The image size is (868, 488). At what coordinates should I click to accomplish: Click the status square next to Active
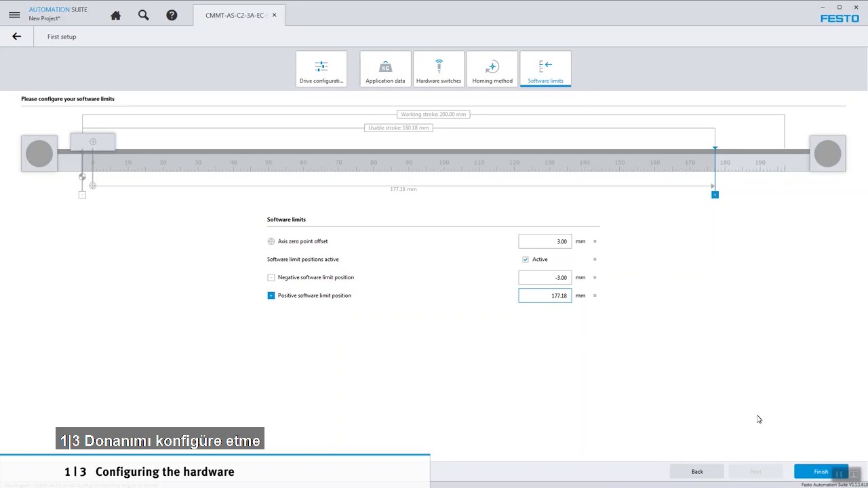click(595, 260)
